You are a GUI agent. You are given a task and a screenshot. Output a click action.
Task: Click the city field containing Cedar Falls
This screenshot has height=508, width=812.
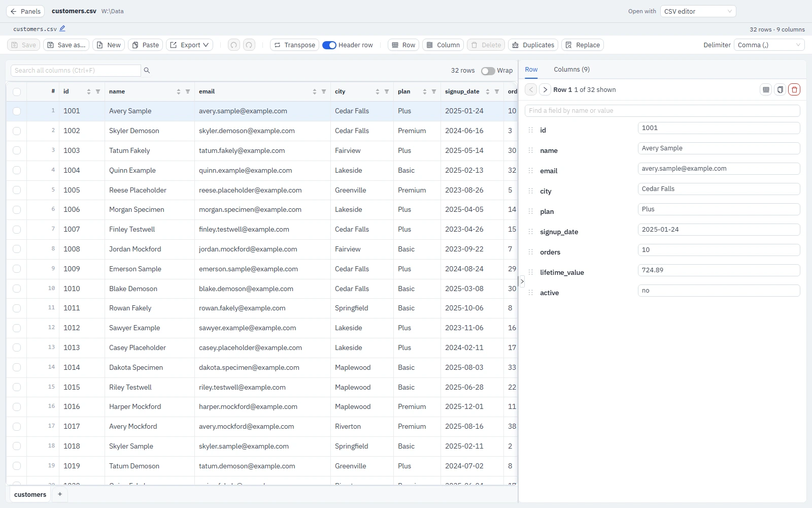(x=719, y=189)
